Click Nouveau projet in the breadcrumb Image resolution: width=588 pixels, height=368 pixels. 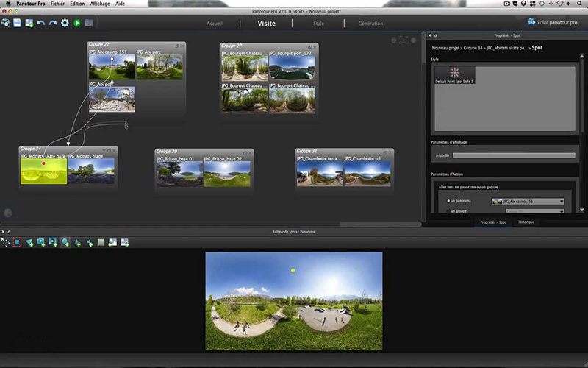click(446, 48)
